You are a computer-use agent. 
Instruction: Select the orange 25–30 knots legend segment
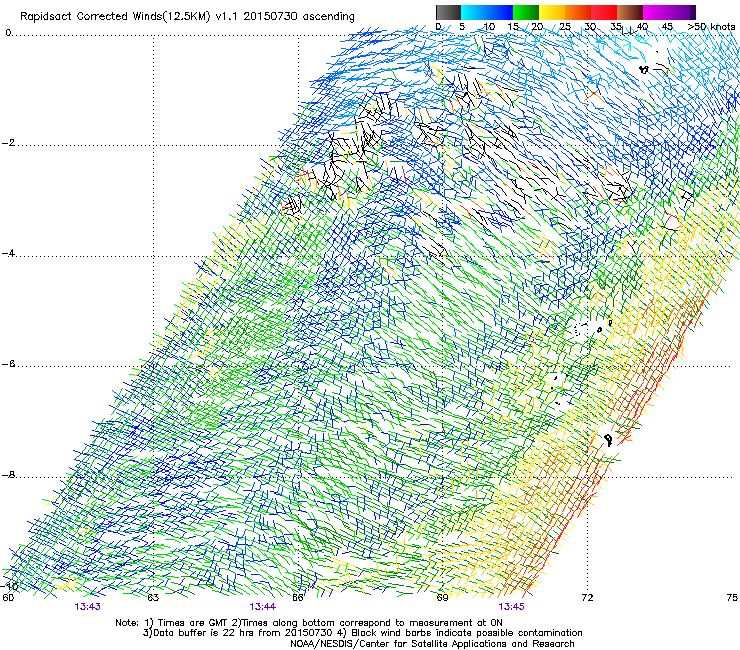coord(578,12)
